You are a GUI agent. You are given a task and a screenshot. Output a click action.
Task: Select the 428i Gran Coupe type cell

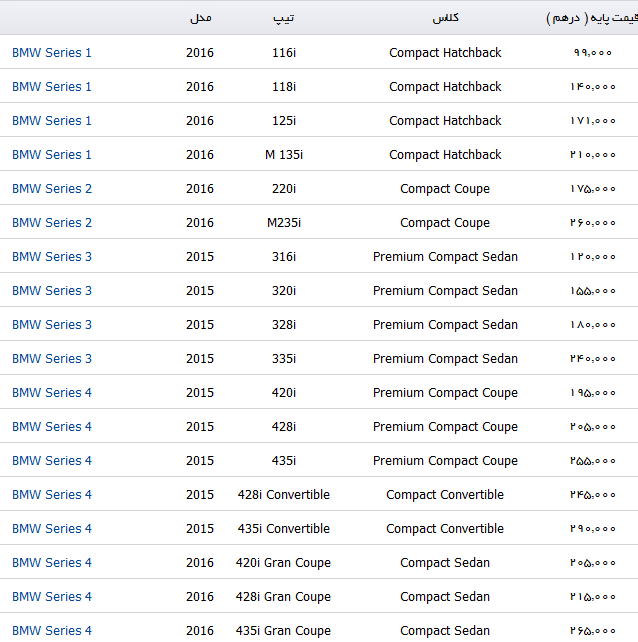[x=283, y=597]
